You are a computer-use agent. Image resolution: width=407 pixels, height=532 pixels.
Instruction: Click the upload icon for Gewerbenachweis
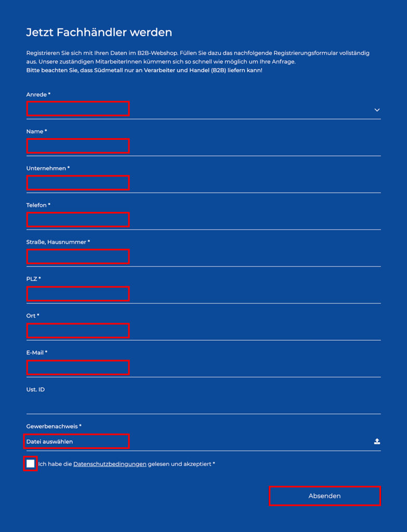pos(377,442)
